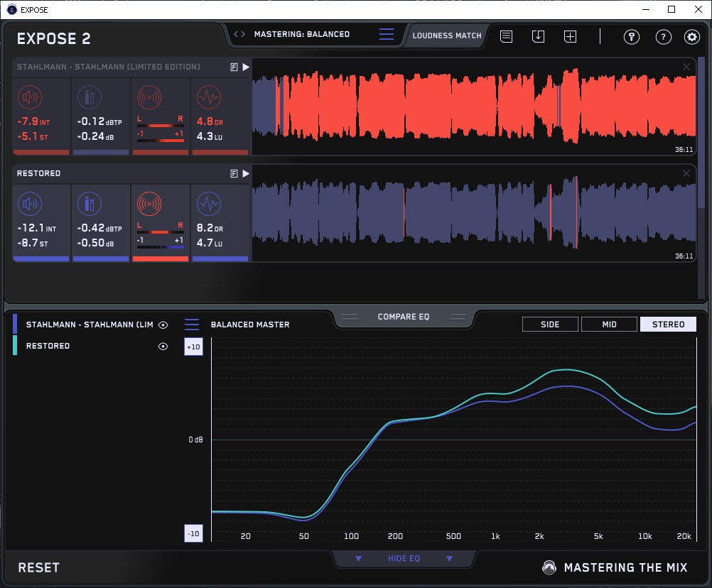Click the add track plus icon
This screenshot has height=588, width=712.
coord(570,36)
